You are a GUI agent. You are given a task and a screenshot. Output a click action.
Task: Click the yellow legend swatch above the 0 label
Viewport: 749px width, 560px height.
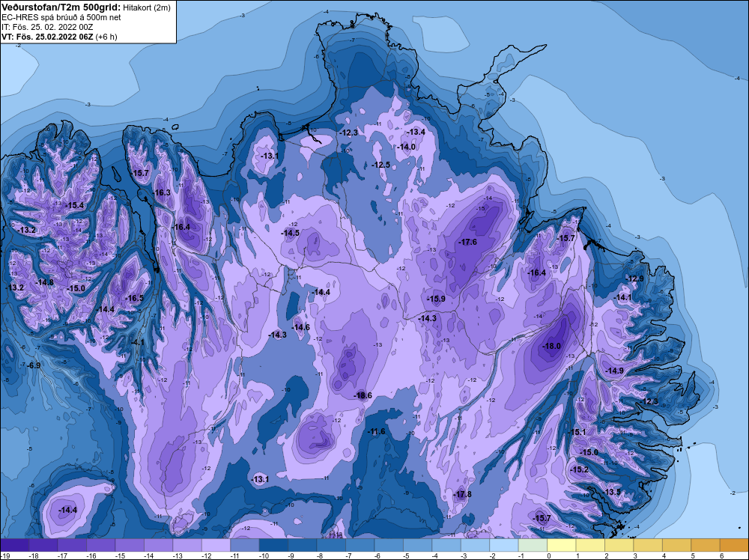562,545
